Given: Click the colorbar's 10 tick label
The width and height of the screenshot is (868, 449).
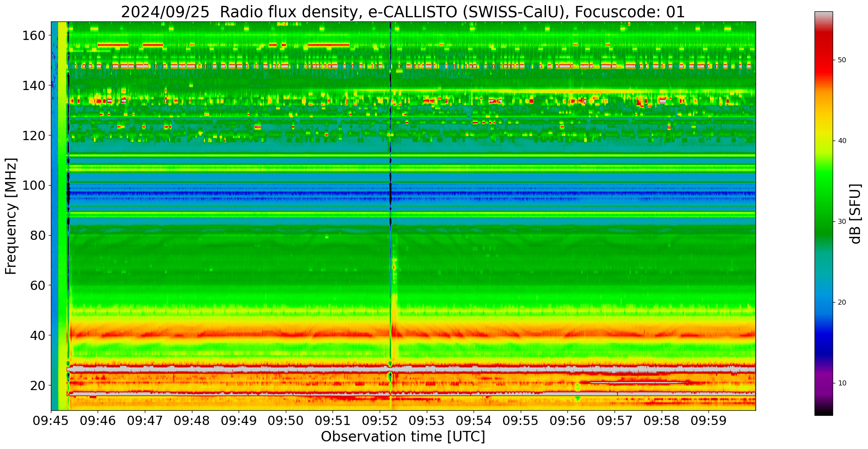Looking at the screenshot, I should 842,383.
